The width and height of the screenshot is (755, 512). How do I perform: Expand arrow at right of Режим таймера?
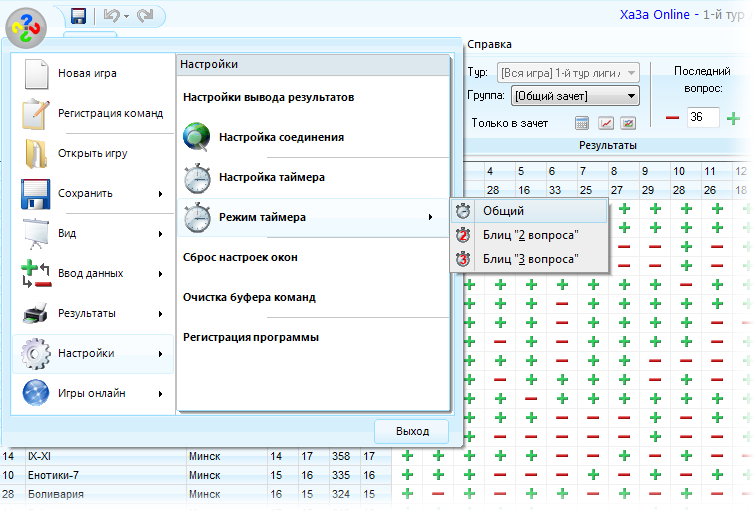[430, 217]
